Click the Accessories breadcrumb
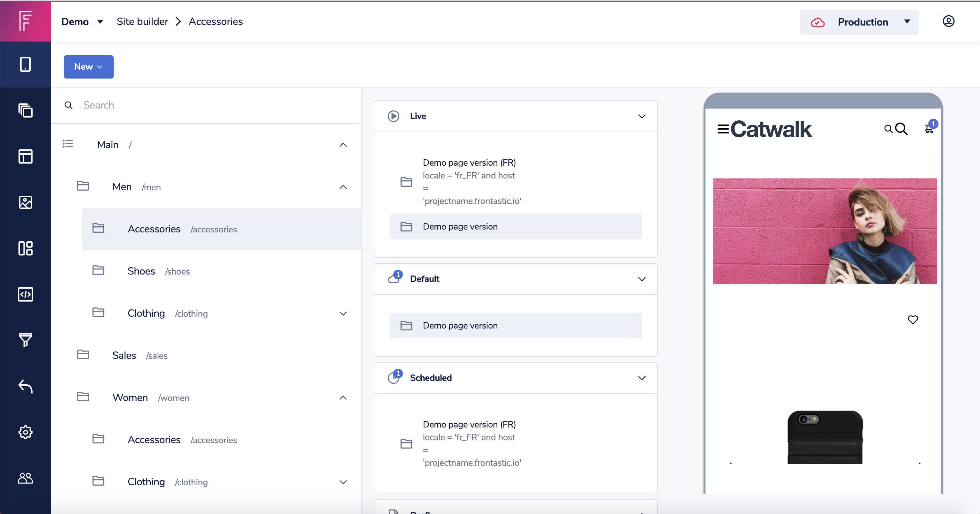The height and width of the screenshot is (514, 980). [x=216, y=22]
